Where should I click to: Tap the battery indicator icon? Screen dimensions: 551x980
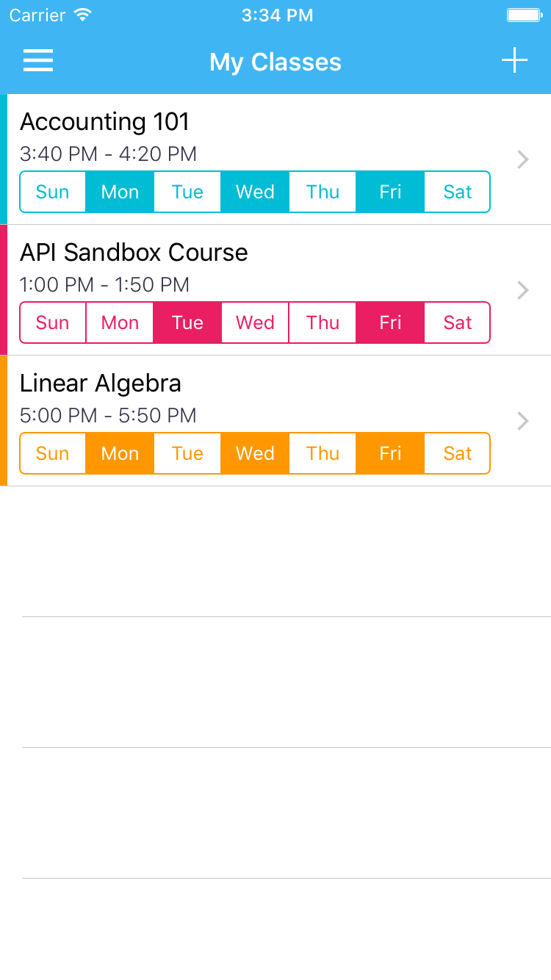[x=524, y=15]
